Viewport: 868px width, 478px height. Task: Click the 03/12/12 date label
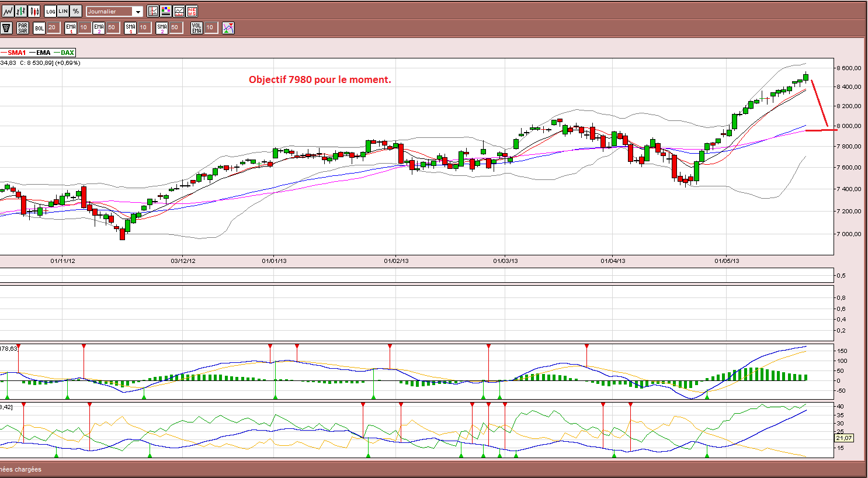tap(183, 261)
